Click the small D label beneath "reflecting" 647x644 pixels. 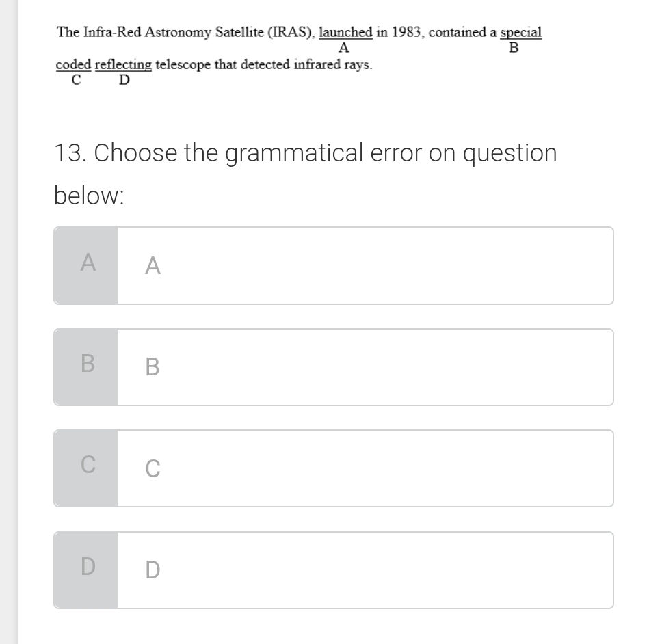click(124, 80)
